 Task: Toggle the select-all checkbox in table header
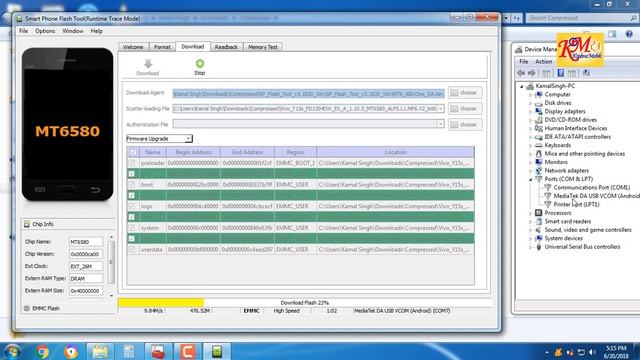tap(133, 152)
